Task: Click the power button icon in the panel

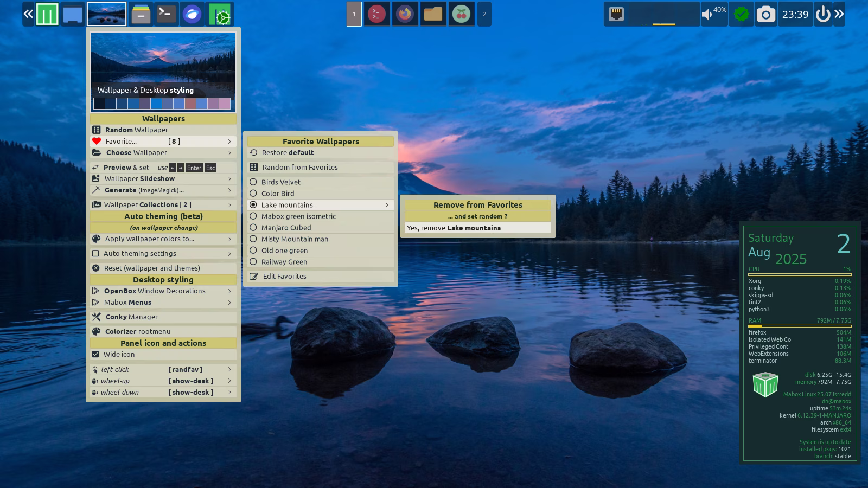Action: [x=822, y=15]
